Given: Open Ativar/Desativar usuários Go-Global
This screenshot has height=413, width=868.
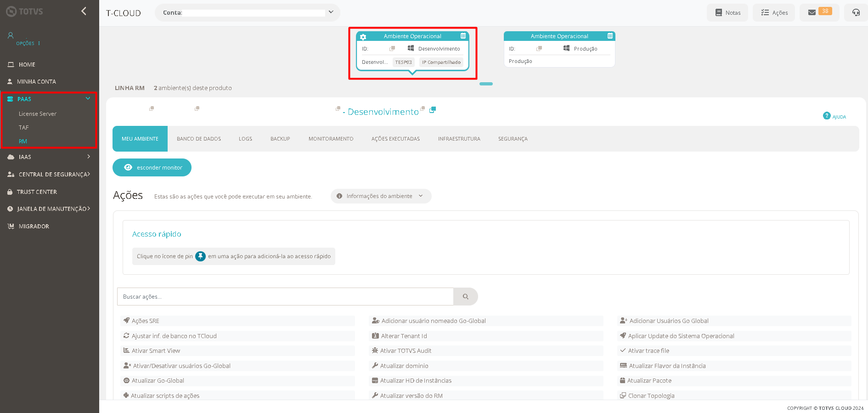Looking at the screenshot, I should click(x=238, y=366).
